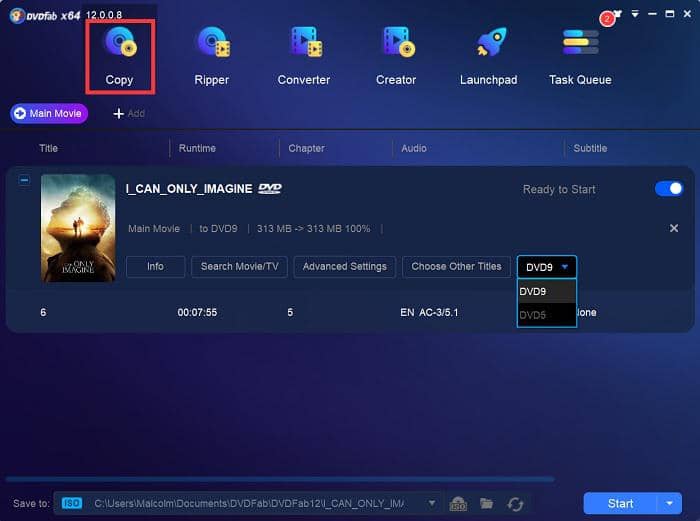Toggle the I_CAN_ONLY_IMAGINE task switch off
700x521 pixels.
(668, 189)
